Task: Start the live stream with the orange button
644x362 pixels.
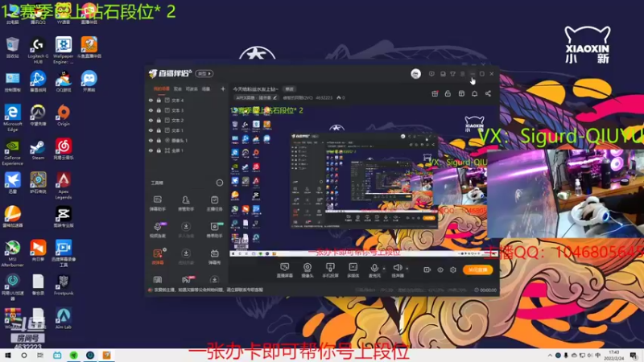Action: [x=477, y=269]
